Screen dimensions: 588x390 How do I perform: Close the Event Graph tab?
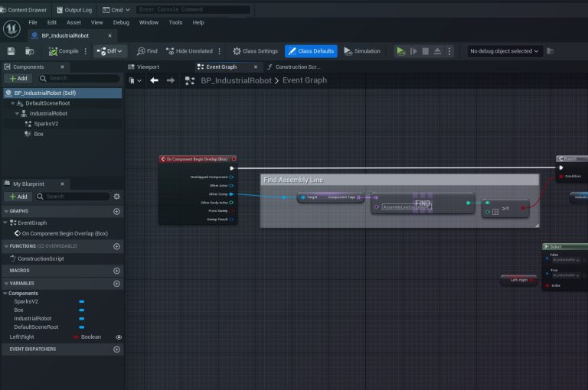pyautogui.click(x=256, y=67)
